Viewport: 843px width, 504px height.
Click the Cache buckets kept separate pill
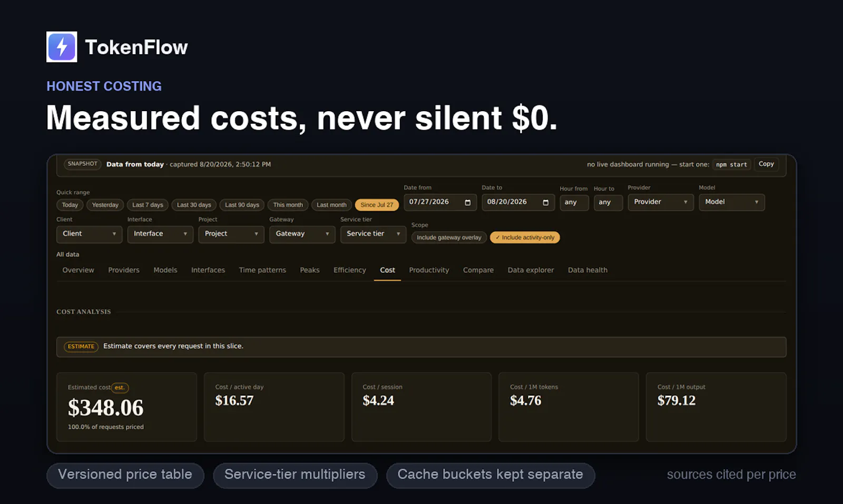[x=491, y=475]
